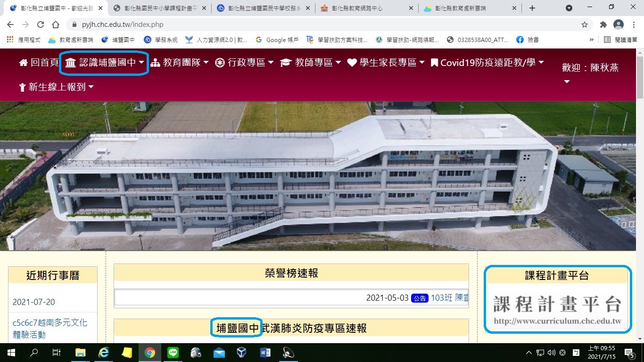Open the volume control in system tray
The image size is (644, 362).
click(x=551, y=353)
